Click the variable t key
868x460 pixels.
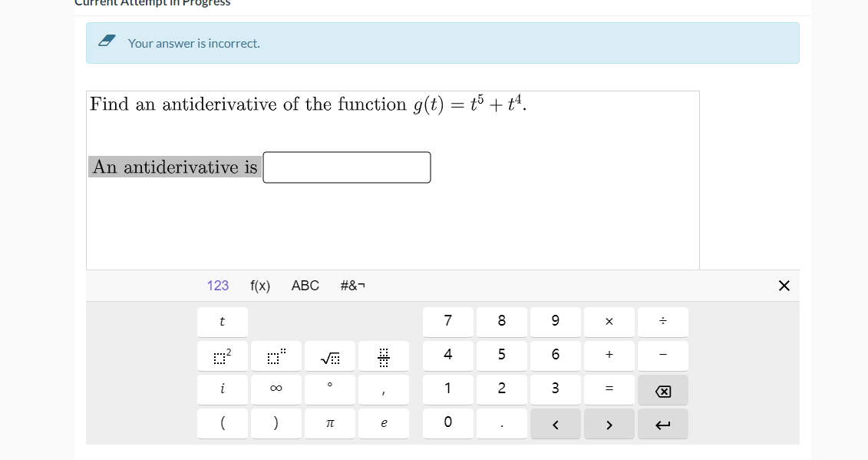(223, 322)
